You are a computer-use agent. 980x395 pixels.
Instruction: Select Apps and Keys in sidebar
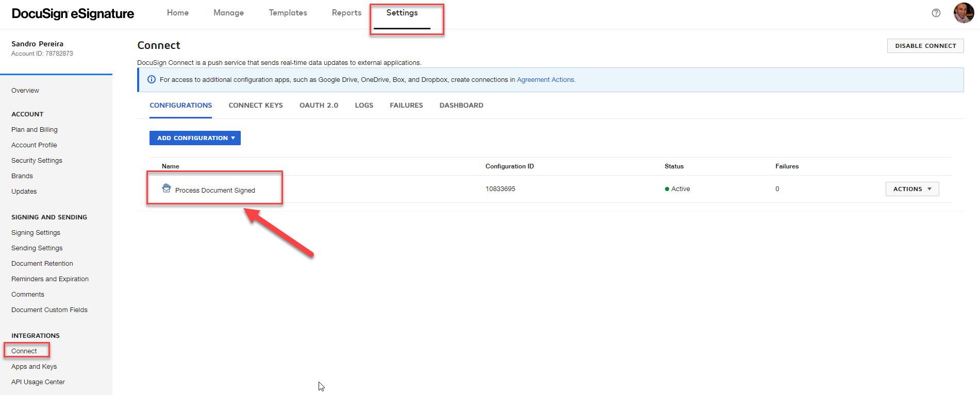(x=34, y=367)
